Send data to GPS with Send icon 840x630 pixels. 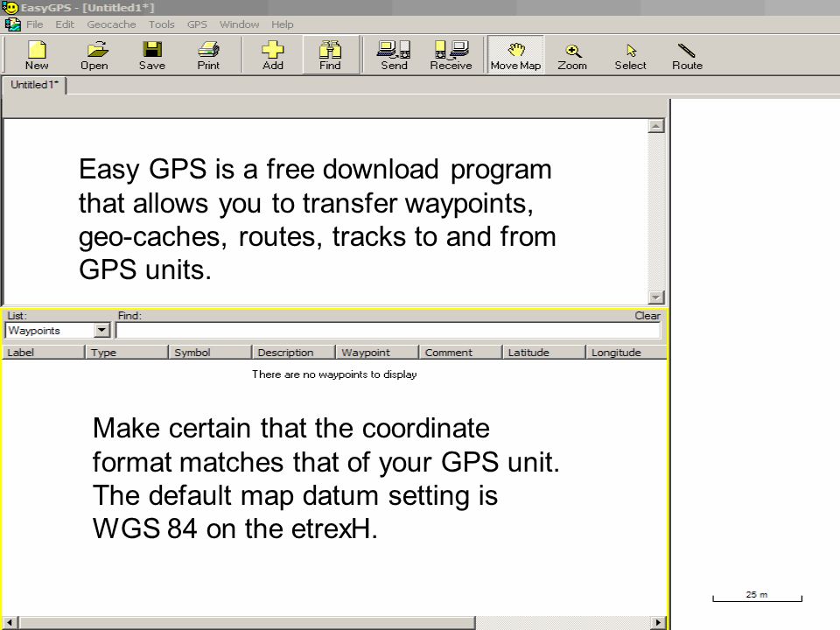point(395,55)
